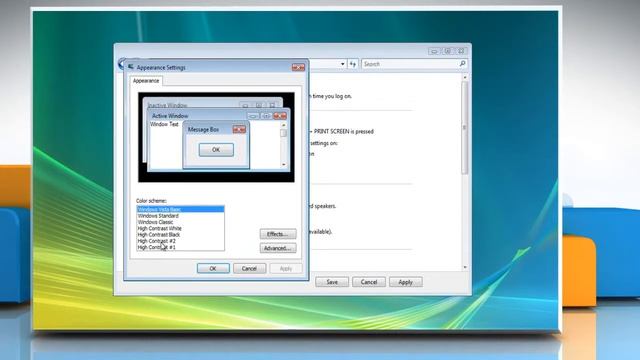The width and height of the screenshot is (640, 360).
Task: Minimize the background Ease of Access window
Action: (434, 51)
